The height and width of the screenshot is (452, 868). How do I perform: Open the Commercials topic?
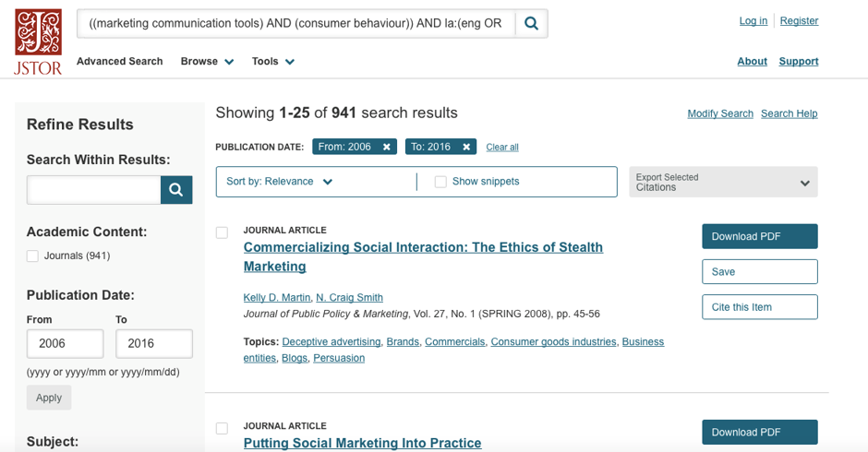tap(454, 342)
